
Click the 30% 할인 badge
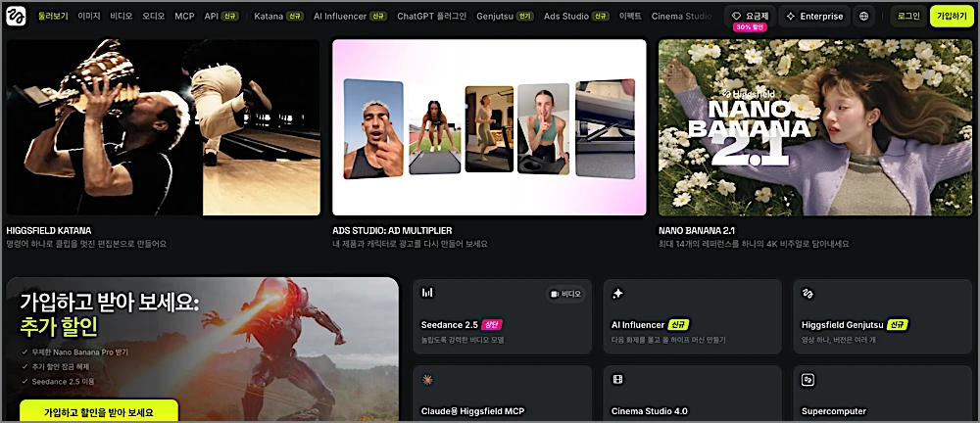750,27
